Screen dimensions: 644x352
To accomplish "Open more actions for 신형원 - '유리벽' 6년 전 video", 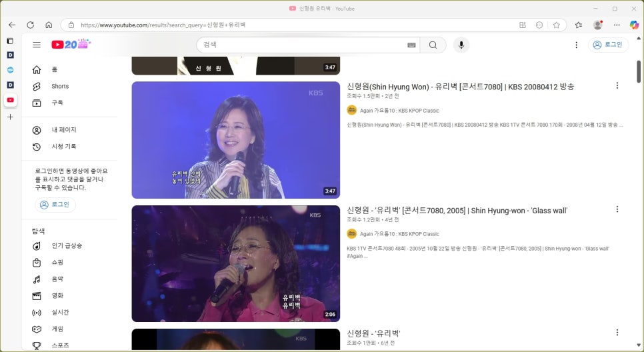I will tap(617, 332).
